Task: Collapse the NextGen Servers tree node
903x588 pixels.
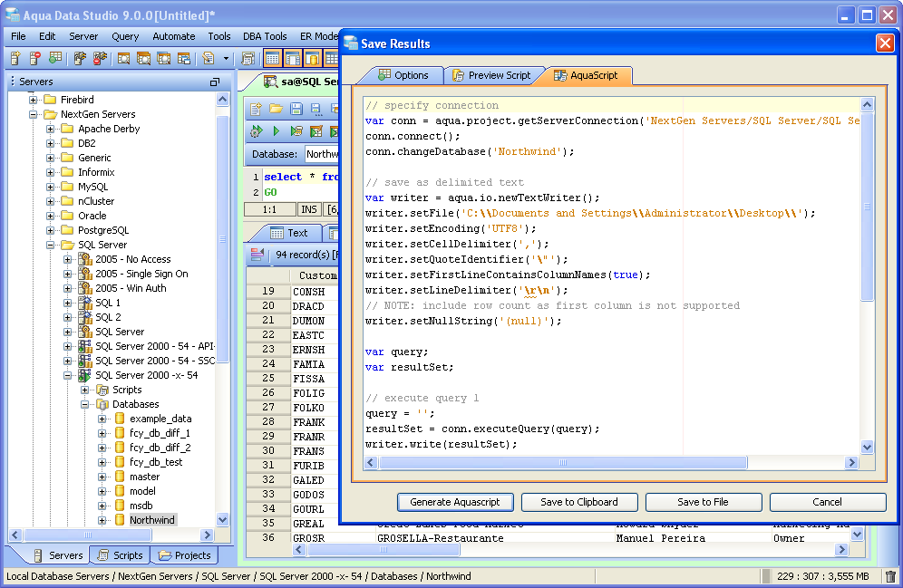Action: pos(34,114)
